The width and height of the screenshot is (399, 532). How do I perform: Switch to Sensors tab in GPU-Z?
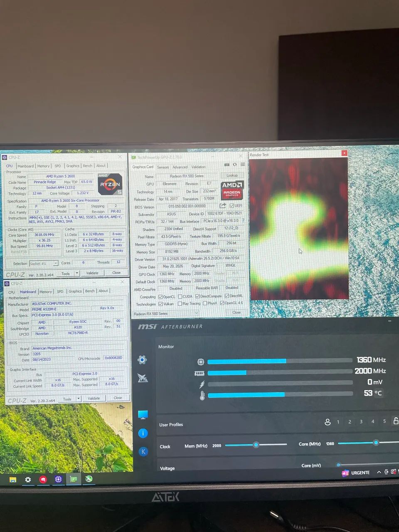(x=163, y=167)
